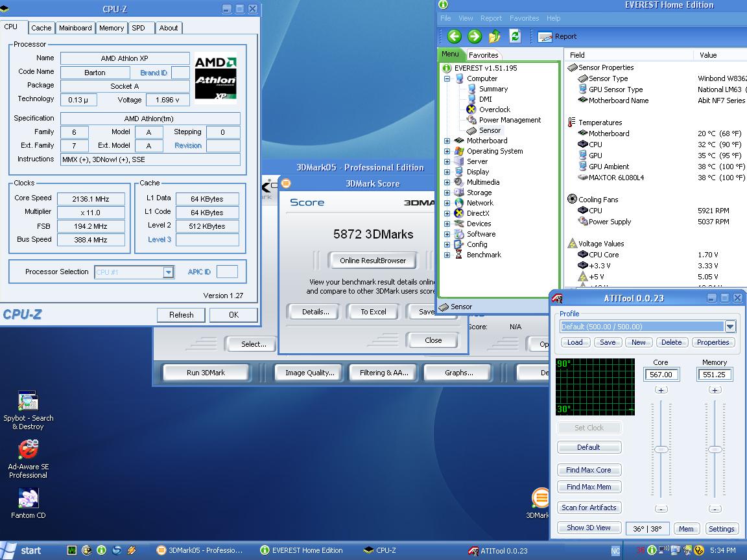Open ATITool Profile dropdown
The height and width of the screenshot is (560, 747).
click(x=730, y=327)
